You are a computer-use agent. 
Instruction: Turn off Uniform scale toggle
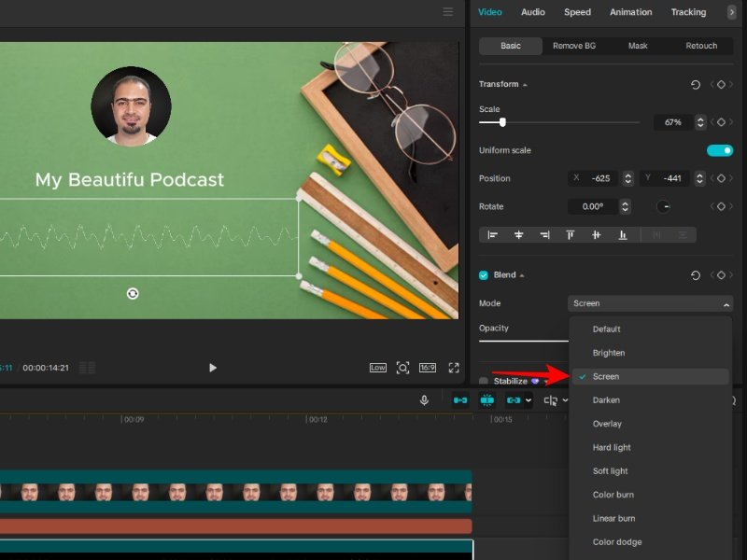coord(719,150)
